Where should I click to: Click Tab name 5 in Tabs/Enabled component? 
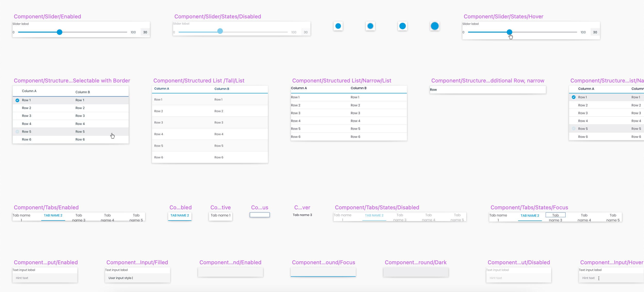(136, 218)
